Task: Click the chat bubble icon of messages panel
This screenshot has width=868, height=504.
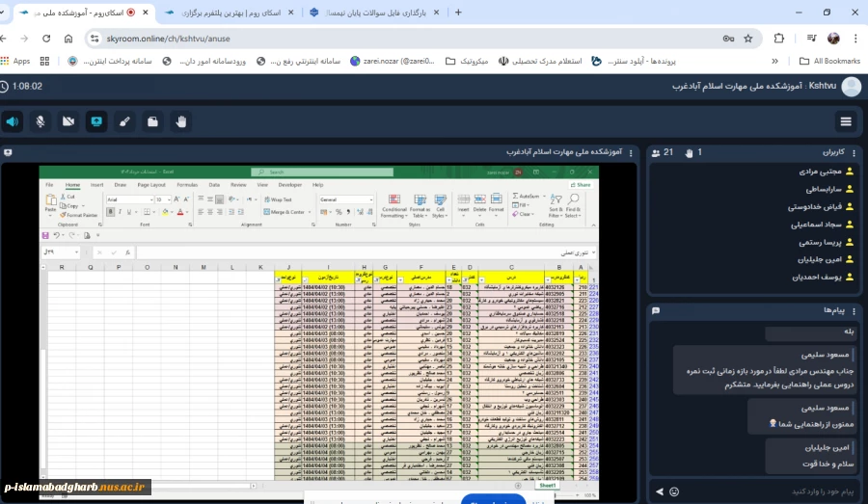Action: click(x=656, y=311)
